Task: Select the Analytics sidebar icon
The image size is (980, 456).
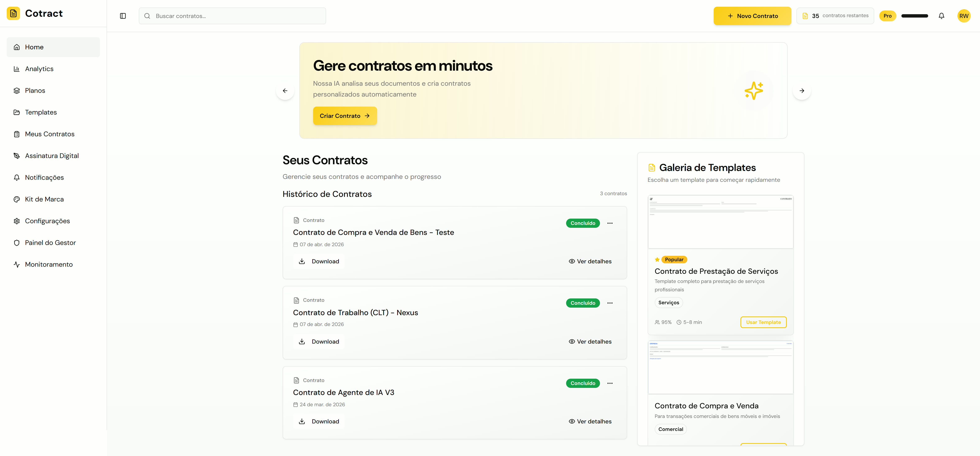Action: (17, 69)
